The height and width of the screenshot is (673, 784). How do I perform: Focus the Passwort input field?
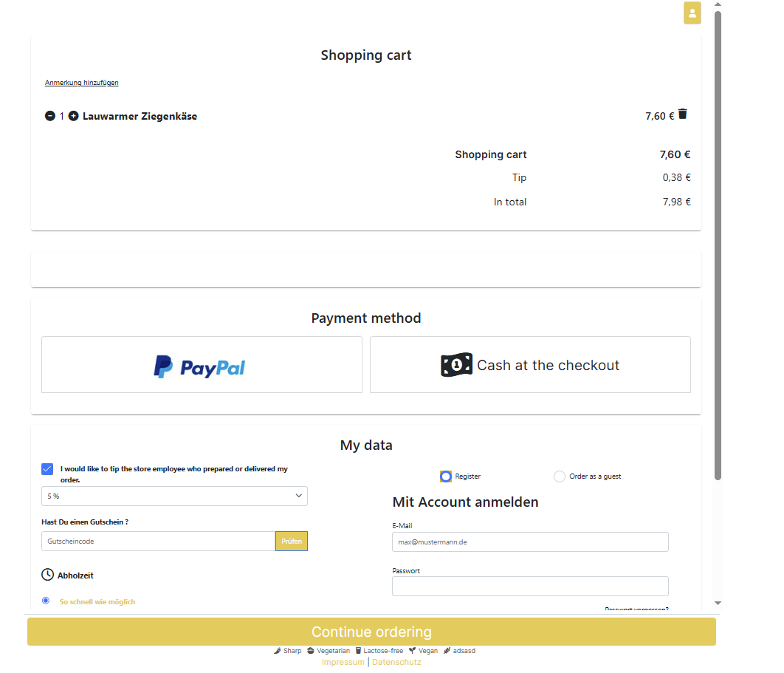530,586
